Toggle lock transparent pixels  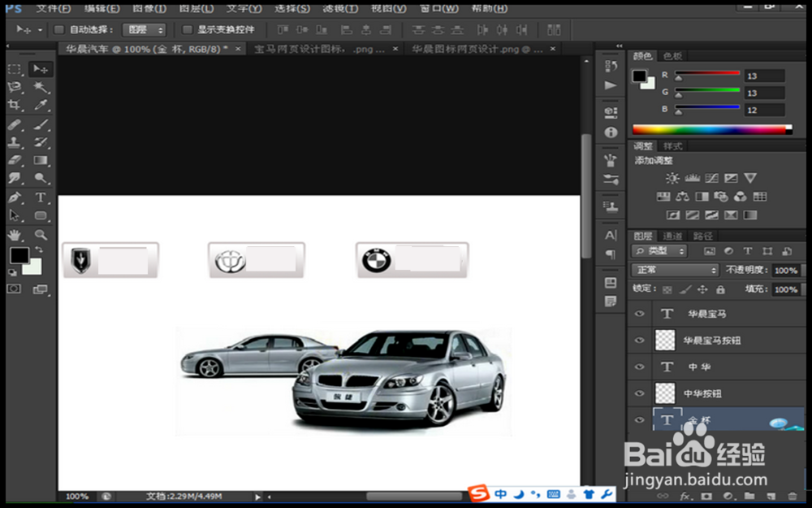coord(667,290)
